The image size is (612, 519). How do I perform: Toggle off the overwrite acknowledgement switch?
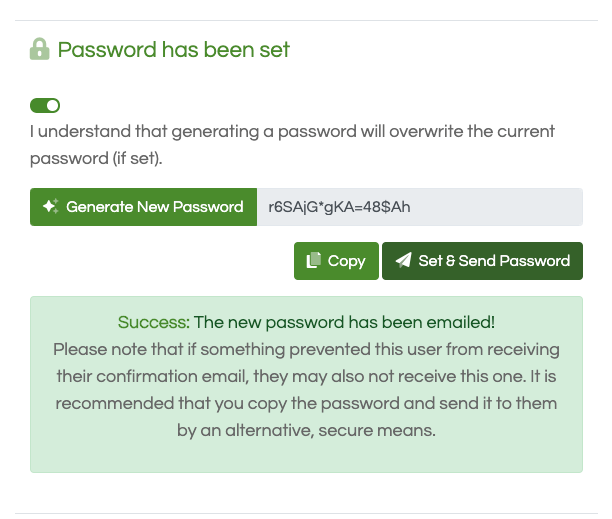click(45, 105)
